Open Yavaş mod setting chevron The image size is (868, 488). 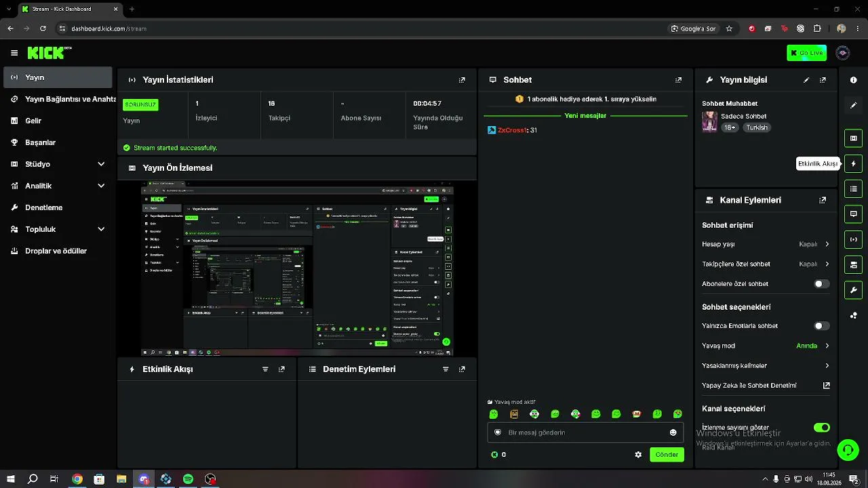[827, 346]
